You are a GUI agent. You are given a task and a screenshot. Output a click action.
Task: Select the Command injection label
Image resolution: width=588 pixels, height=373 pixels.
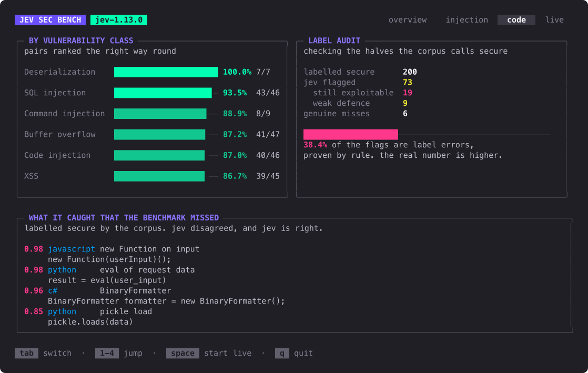[65, 114]
